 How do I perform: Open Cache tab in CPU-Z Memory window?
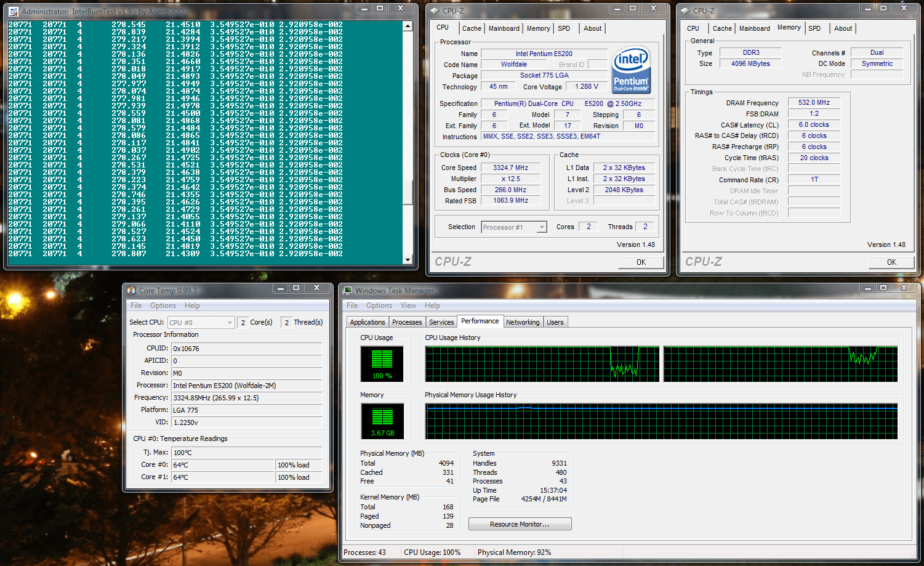pos(722,28)
